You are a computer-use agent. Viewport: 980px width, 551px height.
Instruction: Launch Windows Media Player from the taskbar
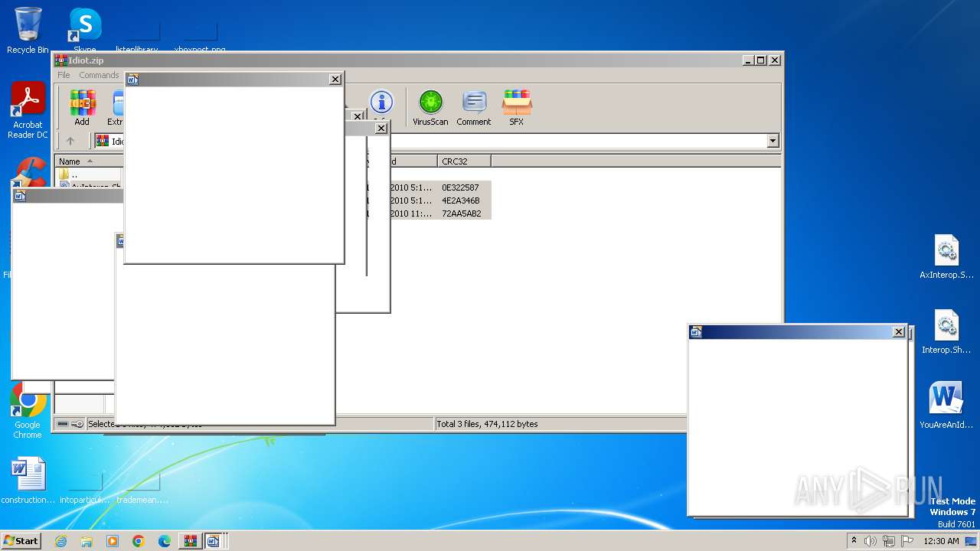click(x=113, y=541)
